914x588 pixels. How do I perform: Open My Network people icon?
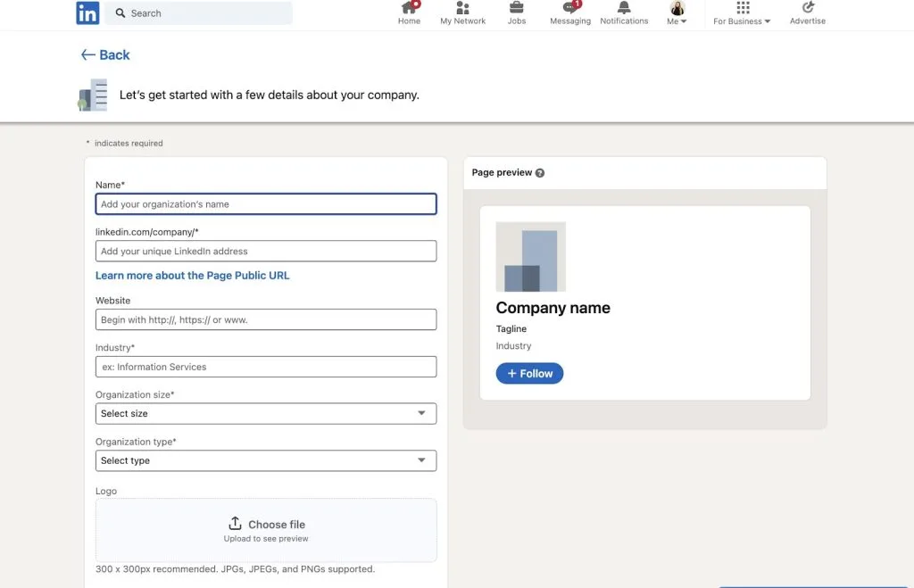(x=463, y=7)
